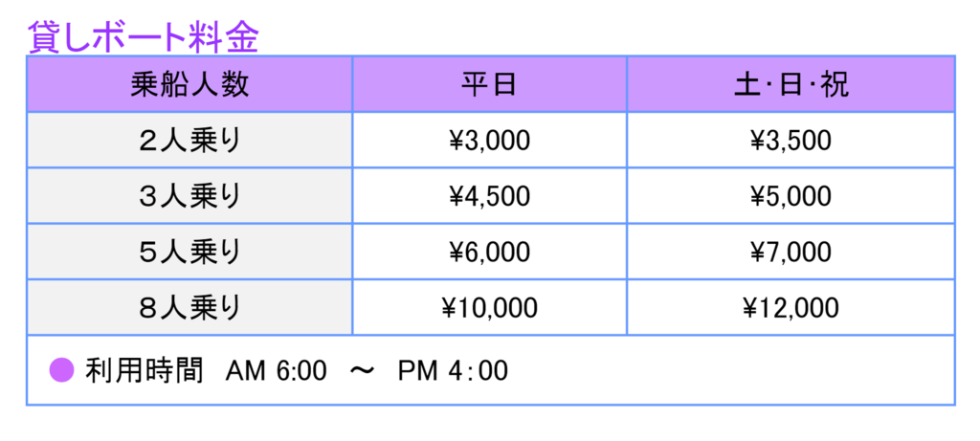Click the 2人乗り row label

coord(189,140)
